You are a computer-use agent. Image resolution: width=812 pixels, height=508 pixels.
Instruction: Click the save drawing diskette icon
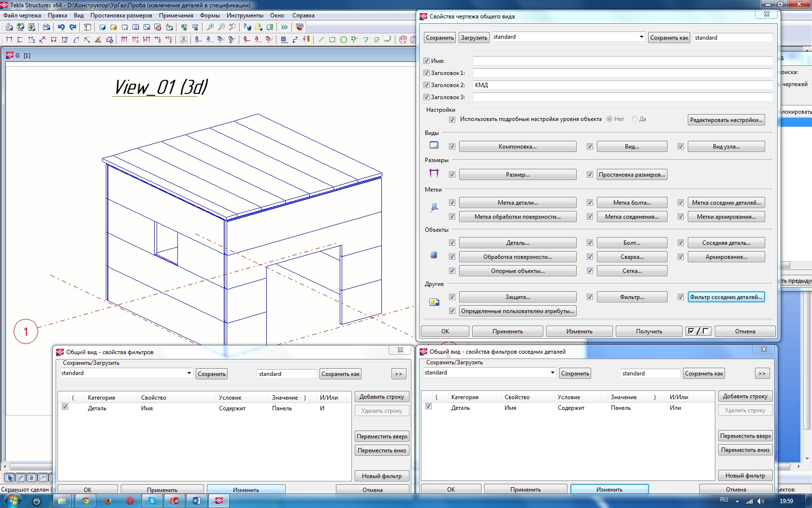click(x=46, y=27)
